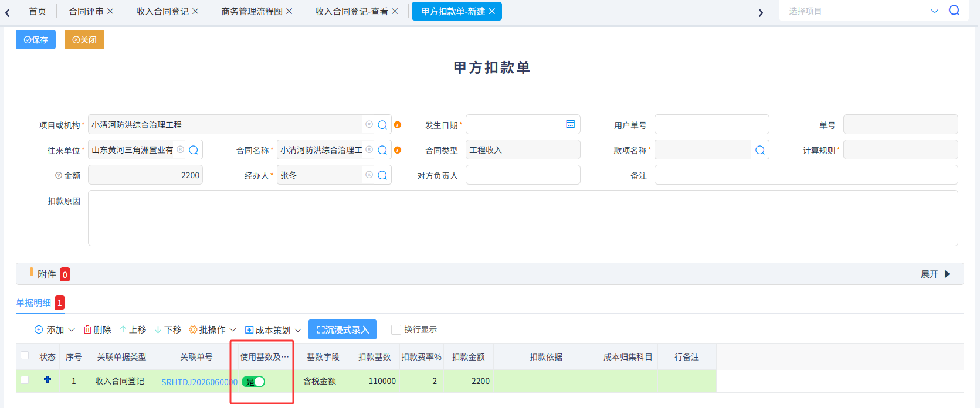Click orange info icon beside 项目或机构
The image size is (980, 408).
click(x=398, y=125)
